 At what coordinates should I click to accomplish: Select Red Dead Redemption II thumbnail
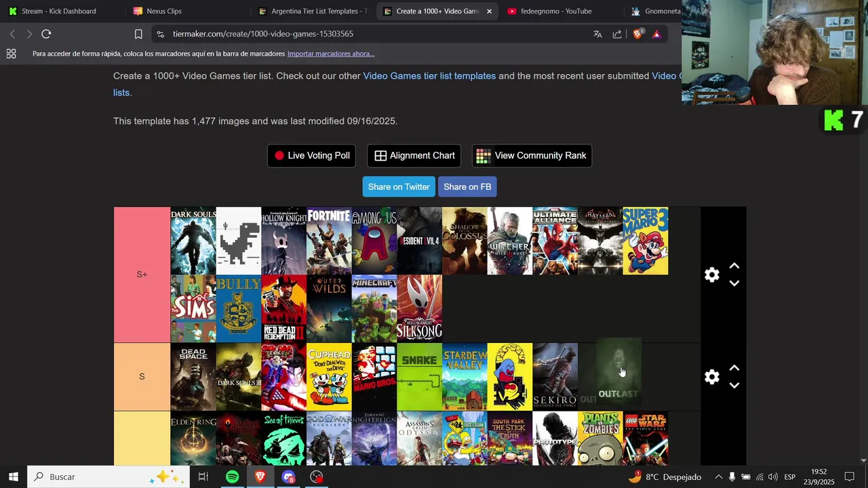click(283, 308)
